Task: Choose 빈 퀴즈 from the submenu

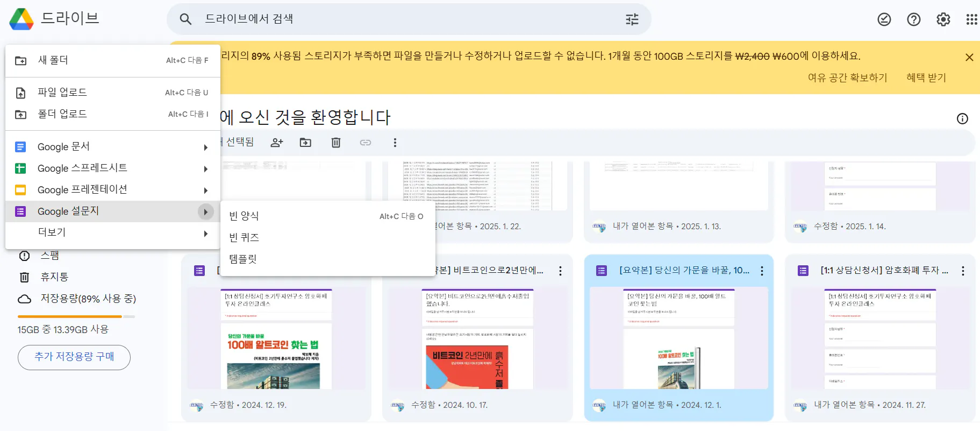Action: tap(328, 237)
